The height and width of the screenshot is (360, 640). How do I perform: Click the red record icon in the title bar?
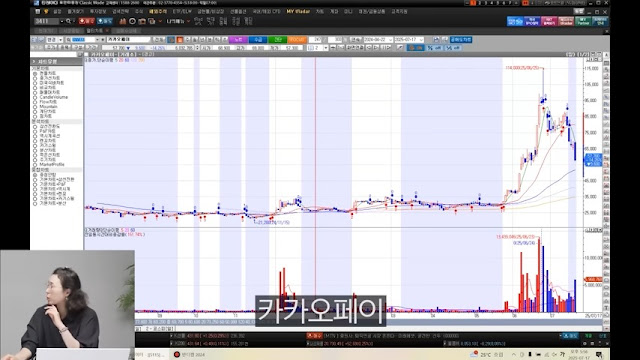[x=525, y=3]
